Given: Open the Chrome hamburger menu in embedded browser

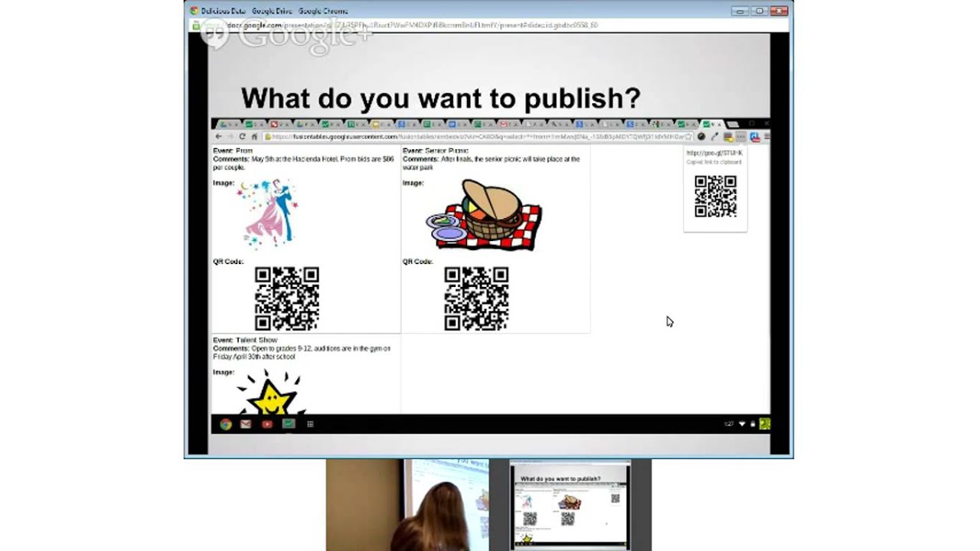Looking at the screenshot, I should pyautogui.click(x=767, y=136).
